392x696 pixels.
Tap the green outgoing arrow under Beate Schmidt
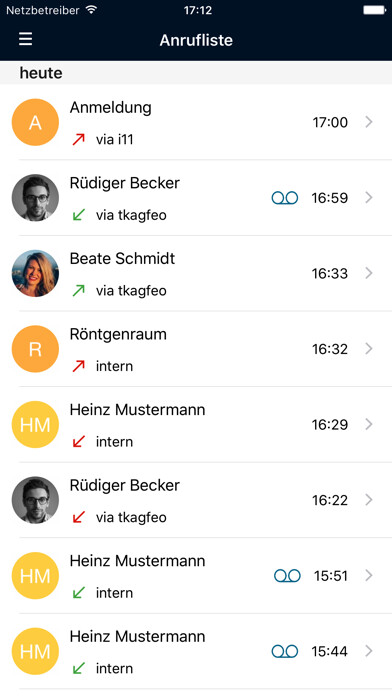coord(79,291)
